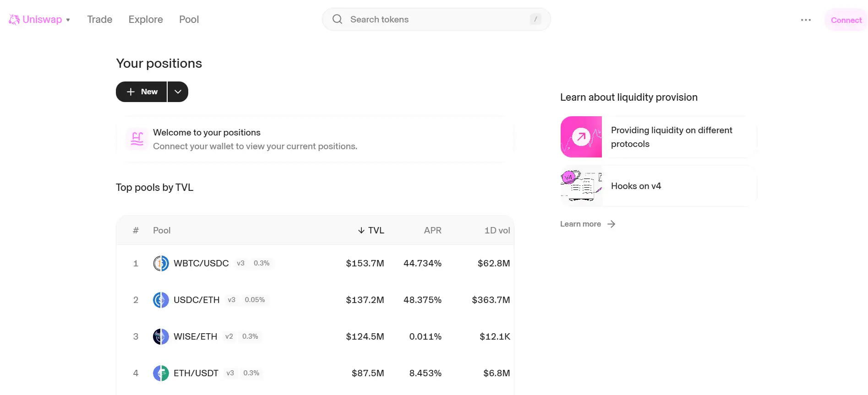The width and height of the screenshot is (868, 395).
Task: Open the Trade menu item
Action: click(x=99, y=20)
